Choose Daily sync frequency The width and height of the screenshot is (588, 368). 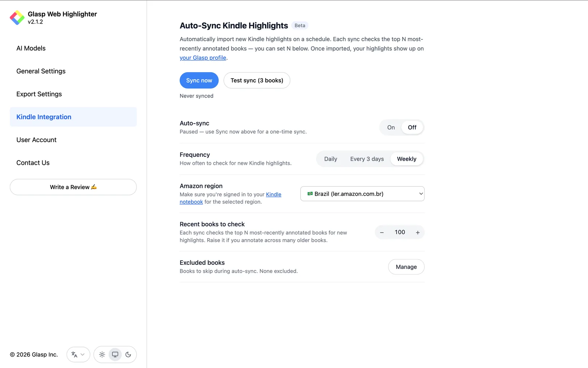click(330, 159)
